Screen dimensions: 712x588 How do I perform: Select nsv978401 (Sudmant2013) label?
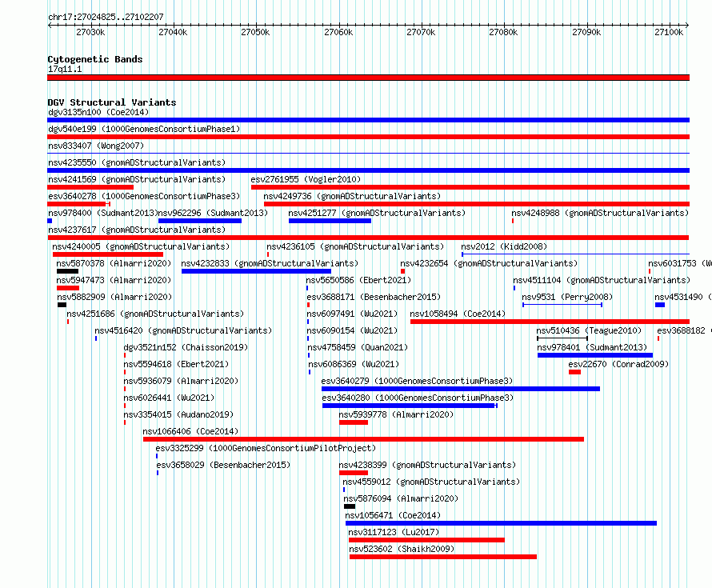click(592, 347)
